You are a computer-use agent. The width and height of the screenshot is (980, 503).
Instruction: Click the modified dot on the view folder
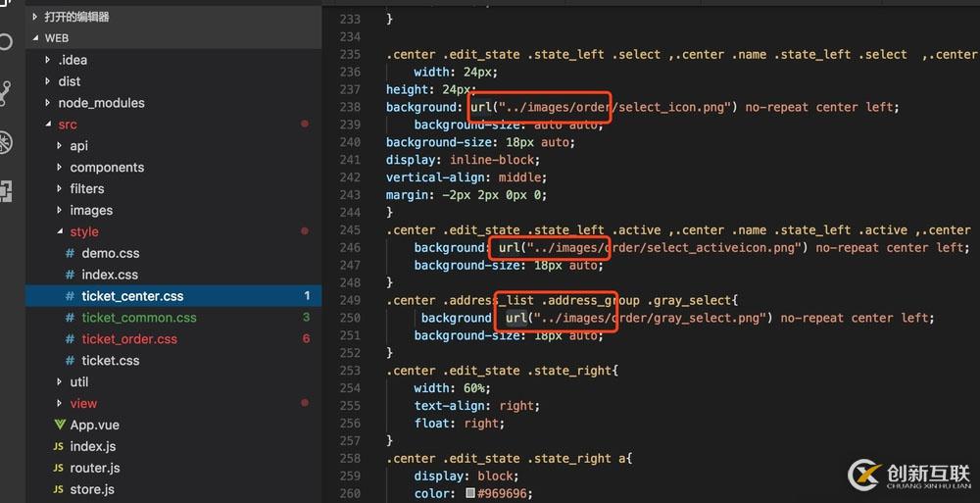click(305, 403)
